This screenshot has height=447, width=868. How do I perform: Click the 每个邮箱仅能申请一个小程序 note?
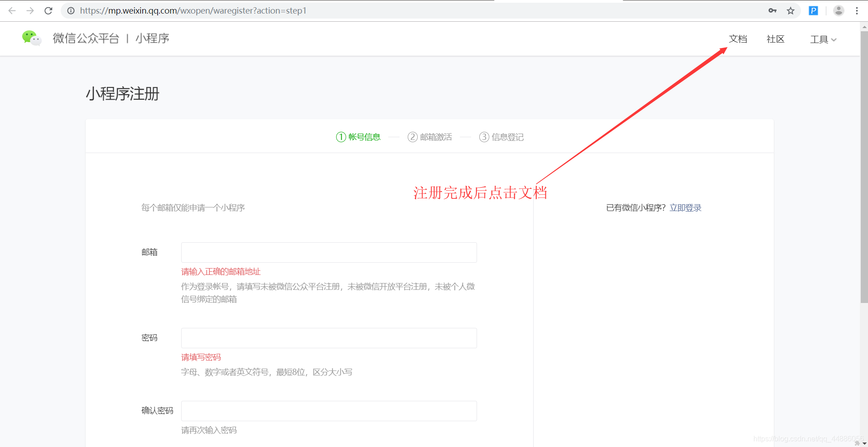point(193,207)
